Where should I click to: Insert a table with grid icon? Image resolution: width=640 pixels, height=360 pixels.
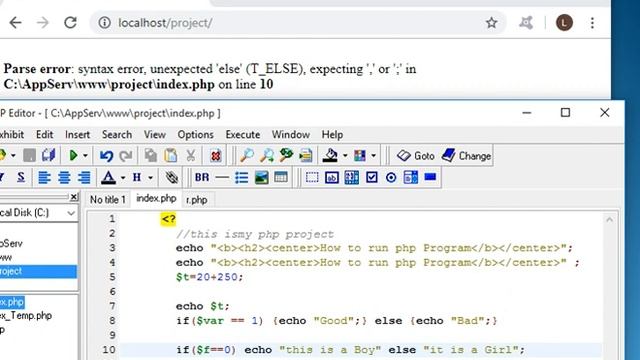pos(281,177)
